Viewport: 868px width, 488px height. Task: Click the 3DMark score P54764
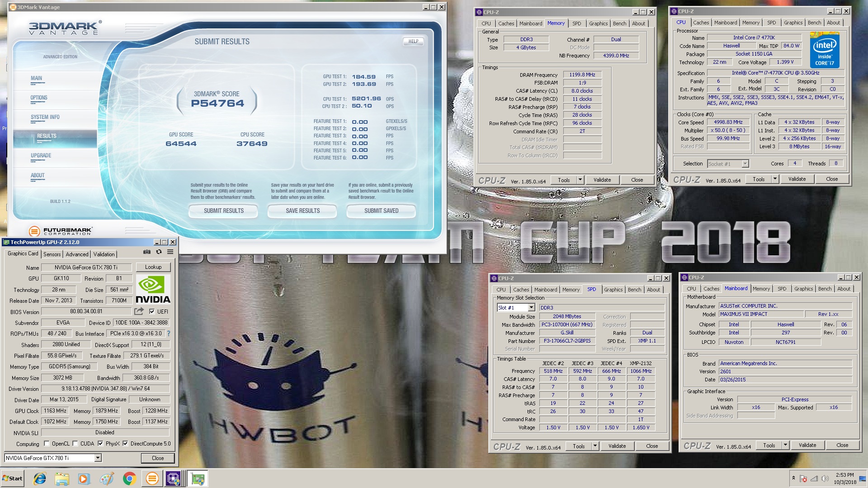(217, 103)
